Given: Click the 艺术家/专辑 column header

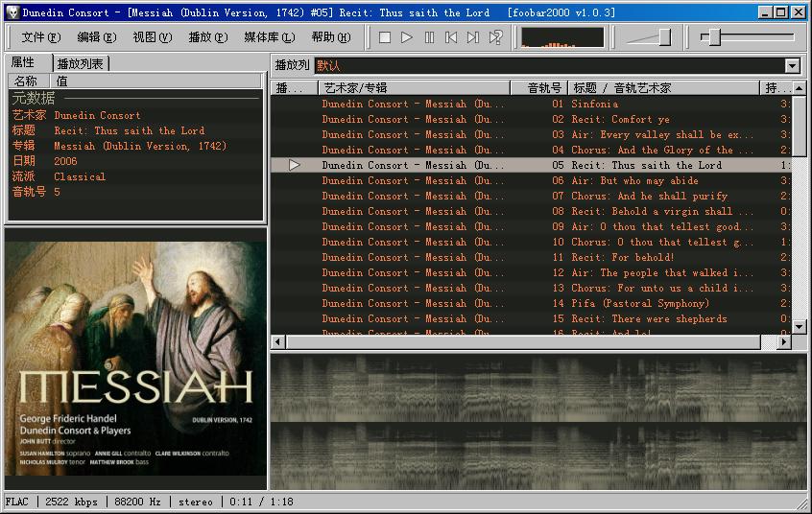Looking at the screenshot, I should pos(415,88).
